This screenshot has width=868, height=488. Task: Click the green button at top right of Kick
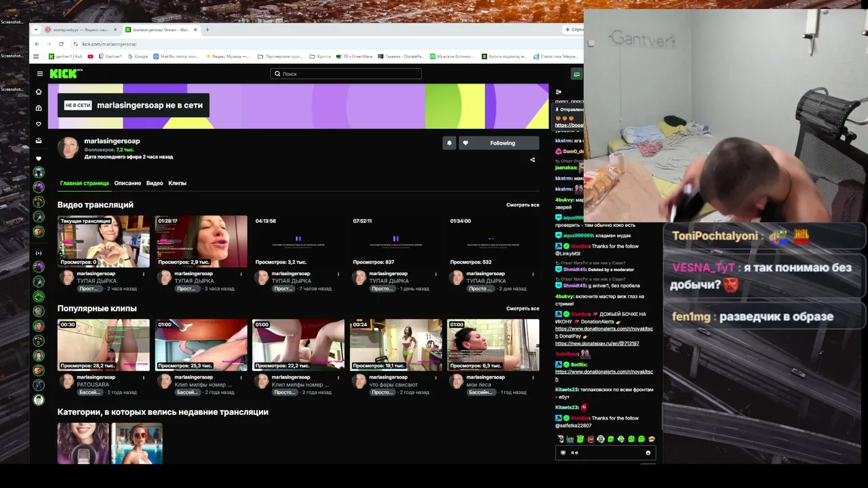577,74
